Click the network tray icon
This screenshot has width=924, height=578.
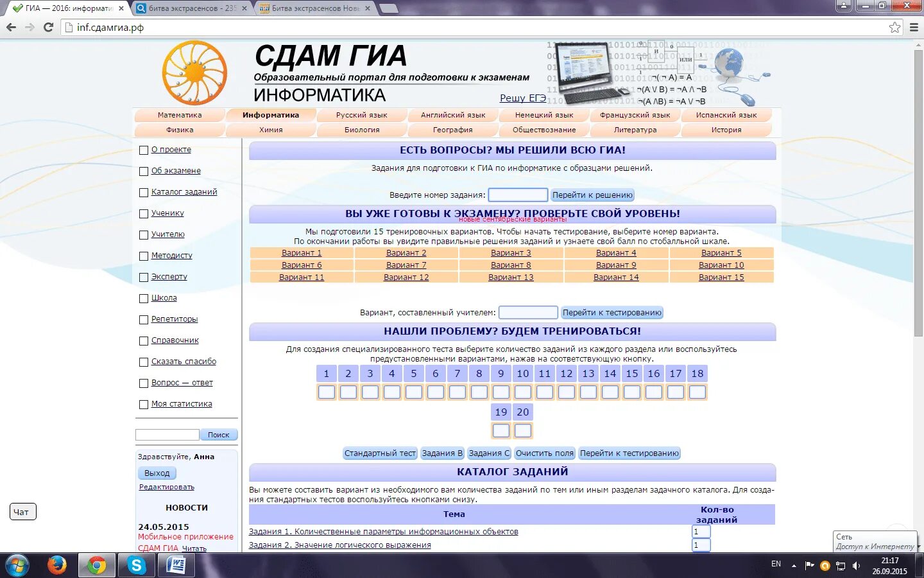point(841,566)
